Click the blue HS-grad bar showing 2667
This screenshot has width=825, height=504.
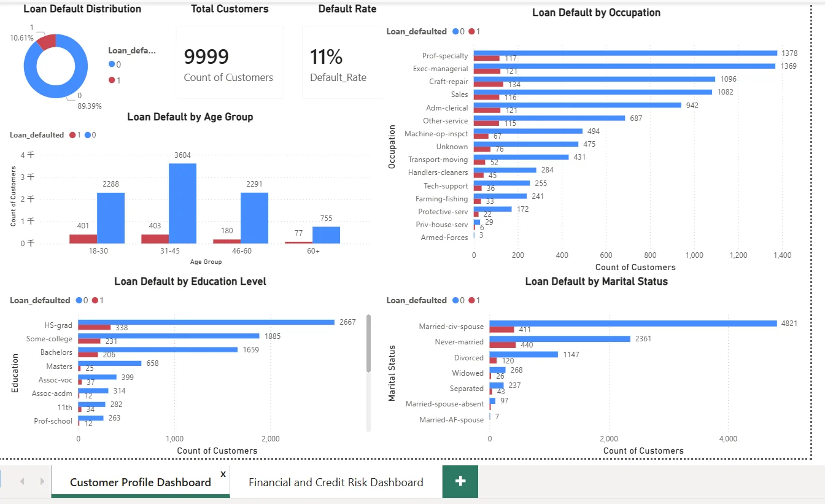pos(206,322)
